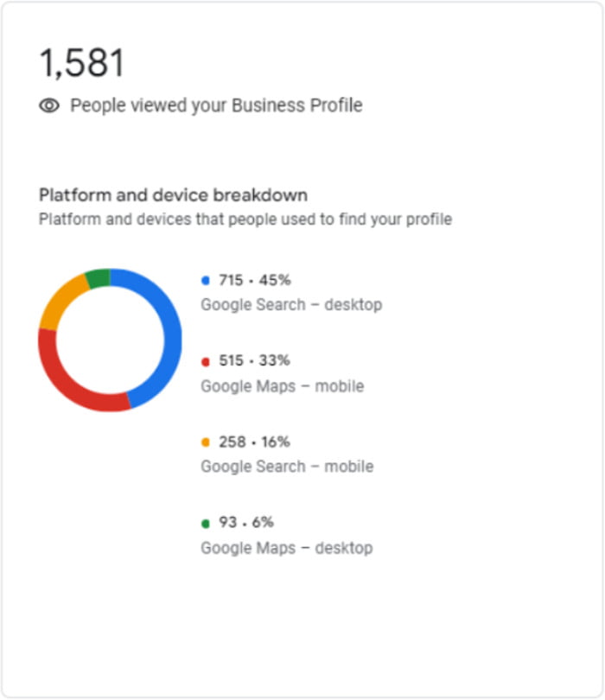The width and height of the screenshot is (605, 700).
Task: Click the orange Google Search mobile legend dot
Action: tap(206, 442)
